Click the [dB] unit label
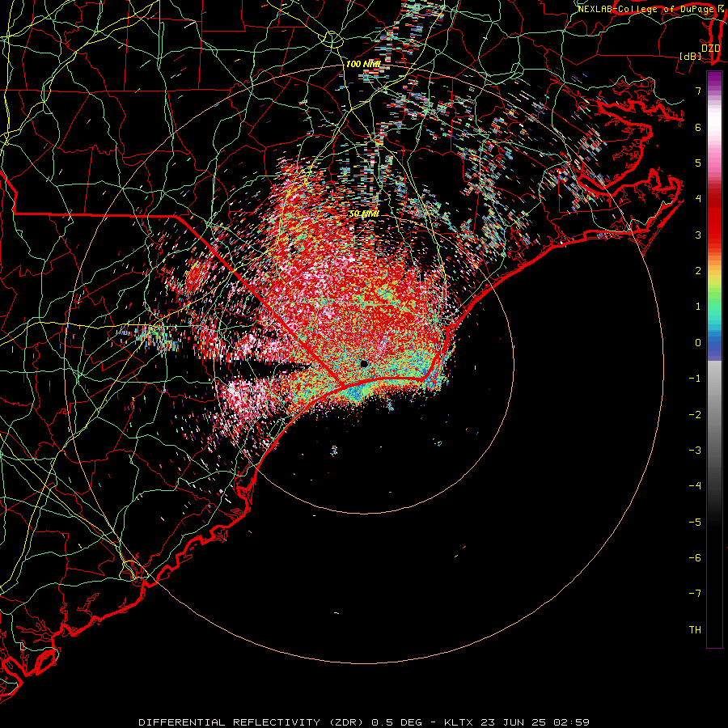The image size is (728, 728). coord(691,56)
